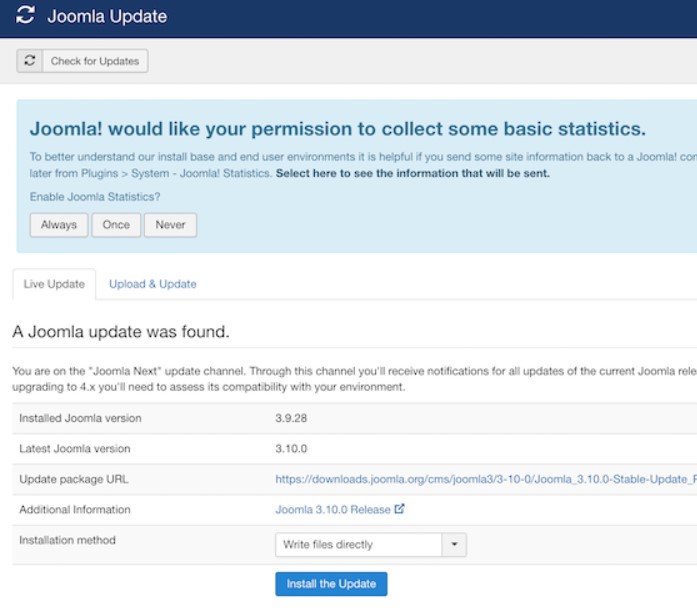Viewport: 697px width, 611px height.
Task: Click the circular arrows icon on Check for Updates
Action: pos(30,61)
